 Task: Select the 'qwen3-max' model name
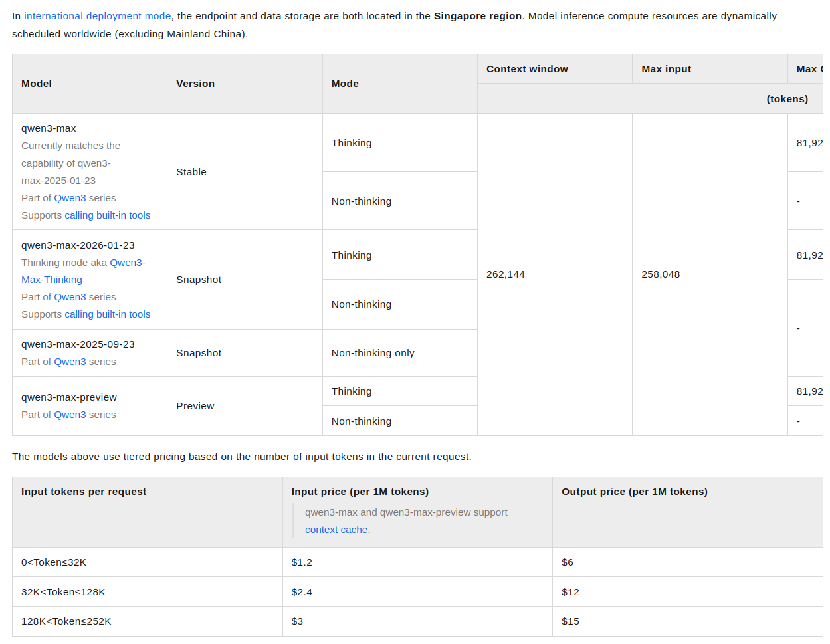pos(49,128)
